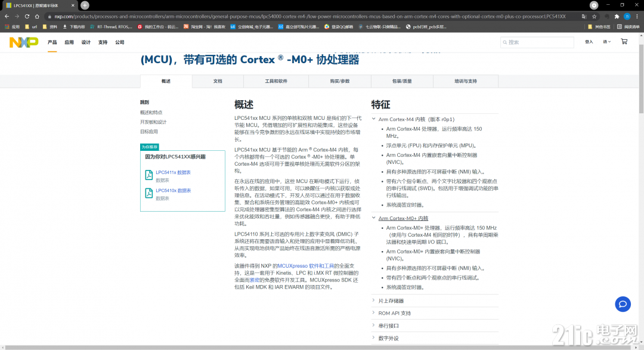Follow the MCUXpresso 软件和工具 link

[305, 266]
